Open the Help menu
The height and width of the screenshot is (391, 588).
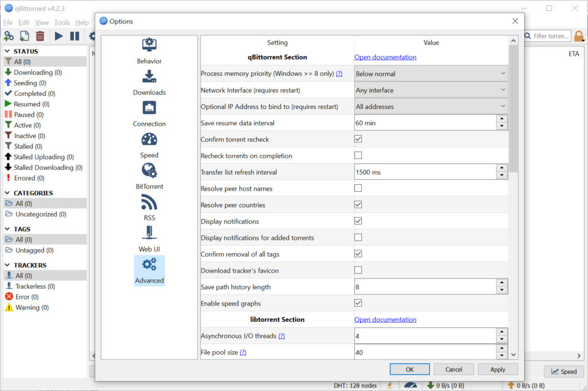coord(82,22)
